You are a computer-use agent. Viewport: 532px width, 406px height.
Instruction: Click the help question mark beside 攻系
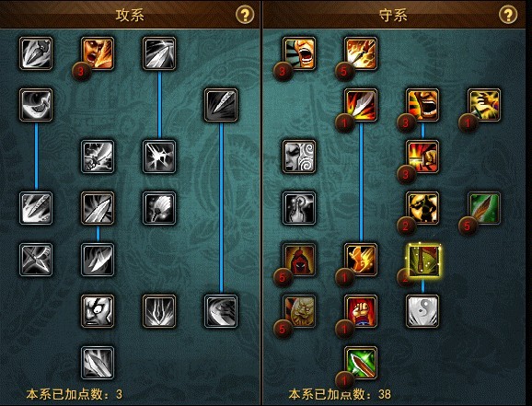coord(245,15)
